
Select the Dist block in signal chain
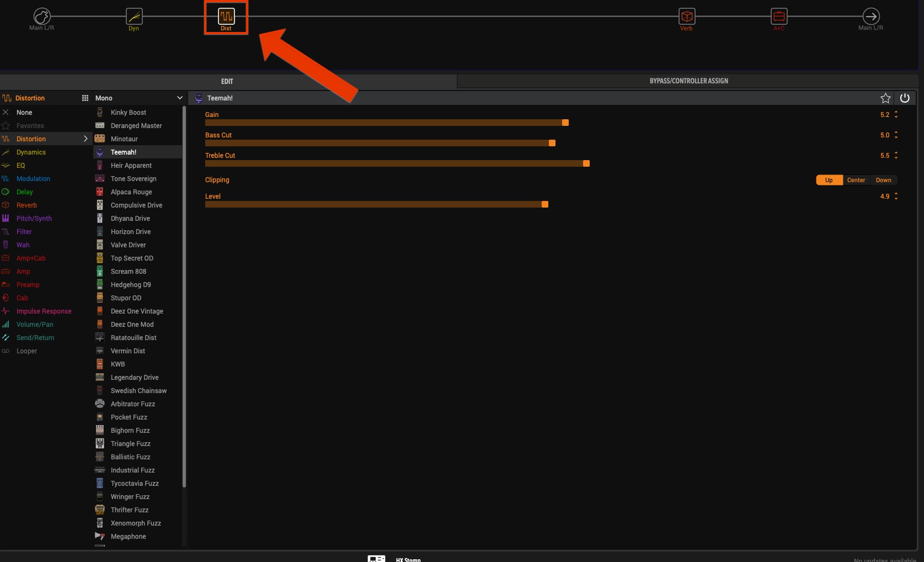pyautogui.click(x=226, y=17)
